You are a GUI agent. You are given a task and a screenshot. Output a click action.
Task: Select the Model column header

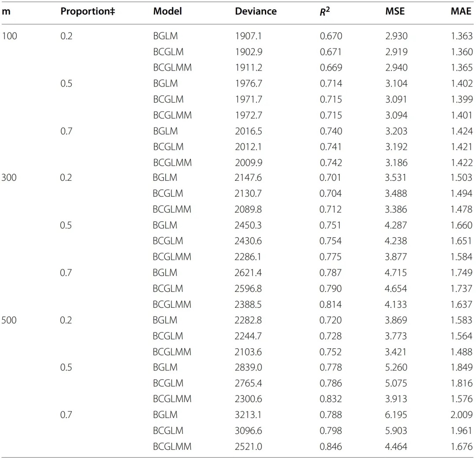click(x=167, y=11)
